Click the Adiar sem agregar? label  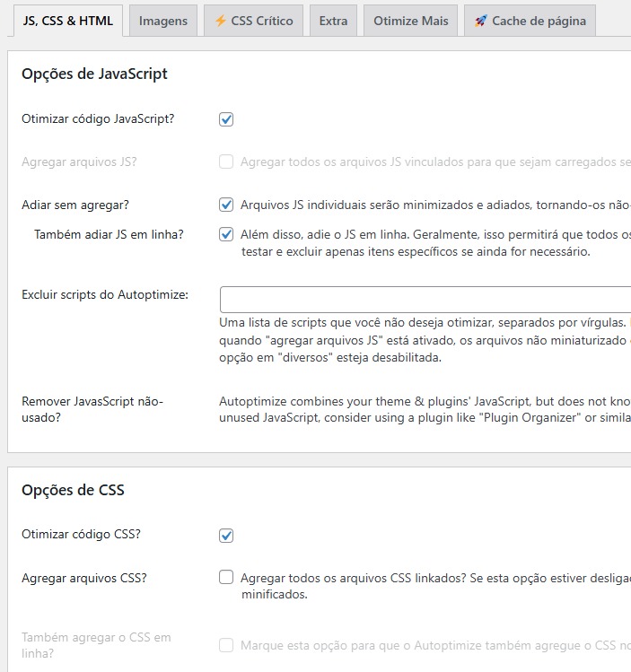pyautogui.click(x=75, y=205)
